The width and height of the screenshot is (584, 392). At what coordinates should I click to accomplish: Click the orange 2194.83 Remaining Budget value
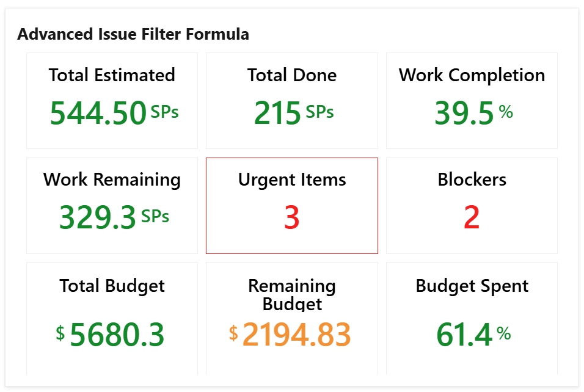tap(297, 335)
